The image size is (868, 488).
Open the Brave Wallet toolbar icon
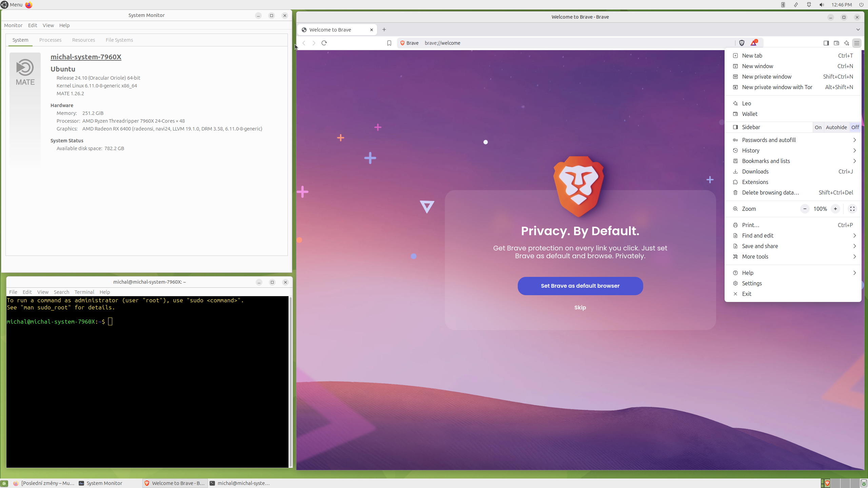point(836,43)
